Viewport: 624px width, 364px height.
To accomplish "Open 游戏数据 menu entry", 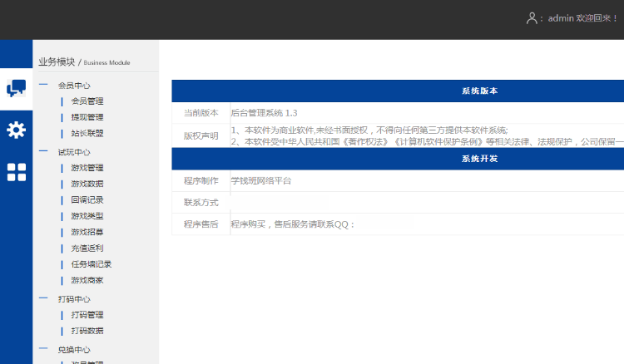I will [87, 184].
